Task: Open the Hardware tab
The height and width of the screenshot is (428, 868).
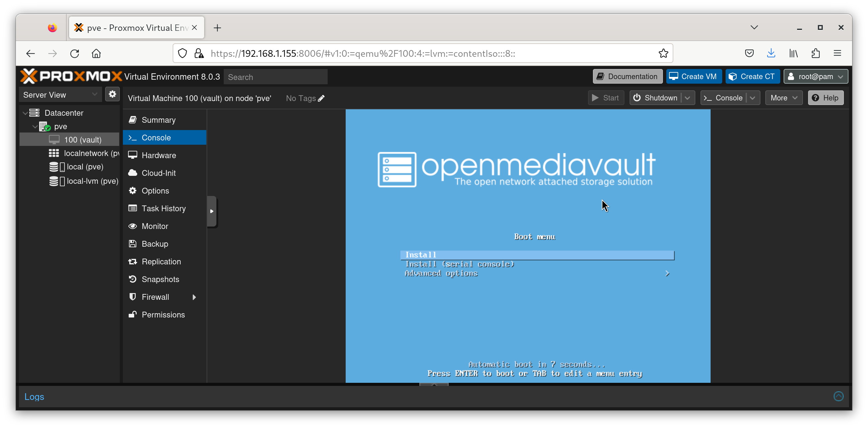Action: tap(165, 155)
